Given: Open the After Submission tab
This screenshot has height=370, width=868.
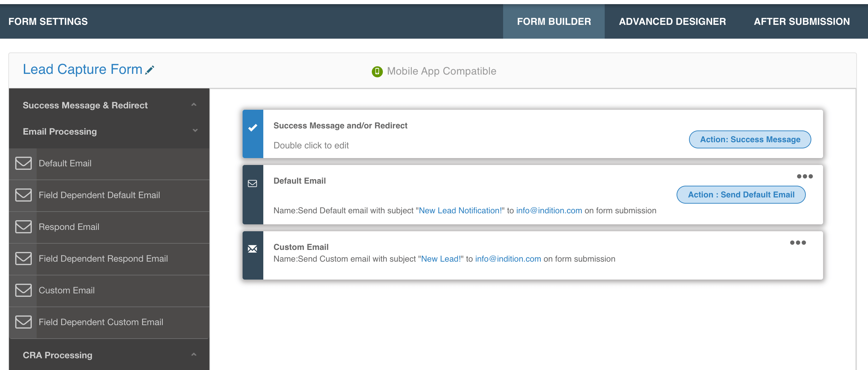Looking at the screenshot, I should pyautogui.click(x=802, y=21).
